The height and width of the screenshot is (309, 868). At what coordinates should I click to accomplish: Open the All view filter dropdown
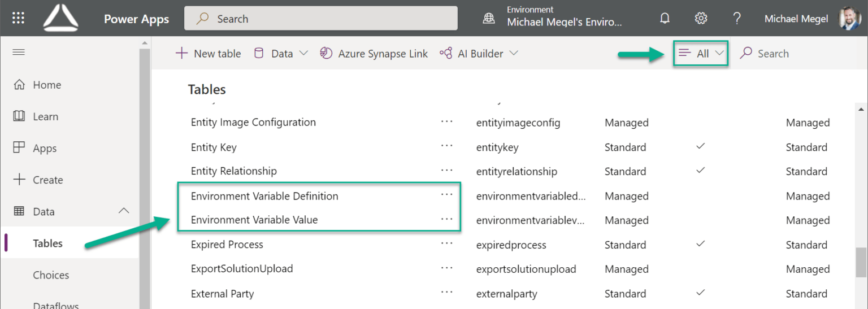701,54
